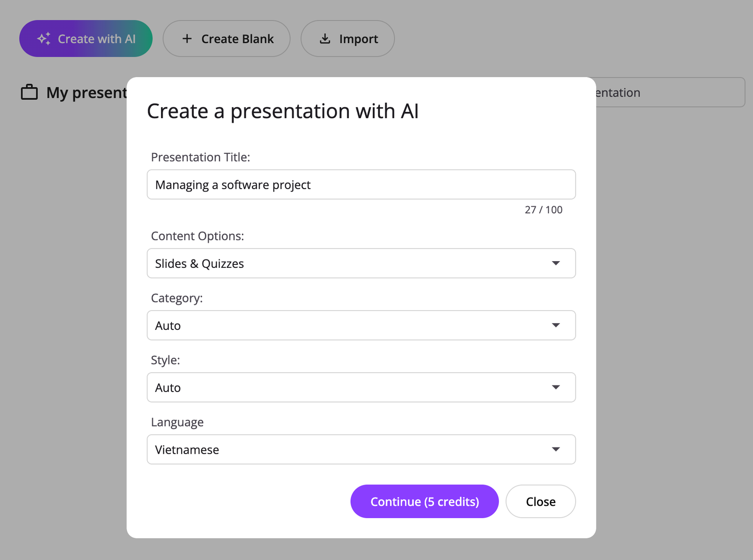
Task: Click inside the Presentation Title field
Action: (x=361, y=184)
